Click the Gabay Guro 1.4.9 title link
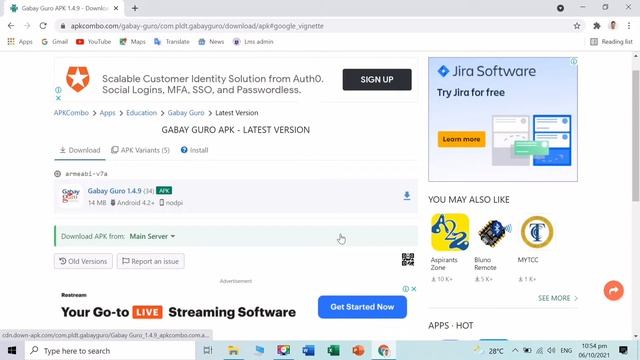The width and height of the screenshot is (640, 360). click(x=114, y=191)
